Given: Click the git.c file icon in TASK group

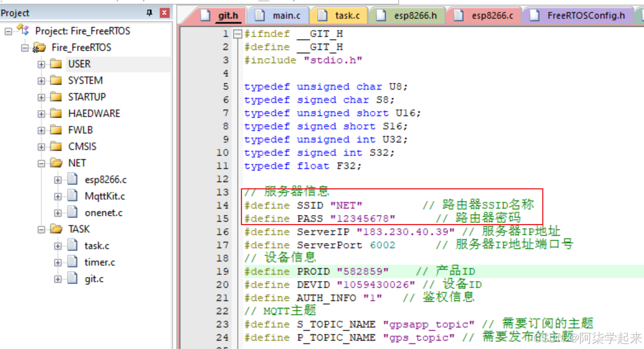Looking at the screenshot, I should coord(73,279).
